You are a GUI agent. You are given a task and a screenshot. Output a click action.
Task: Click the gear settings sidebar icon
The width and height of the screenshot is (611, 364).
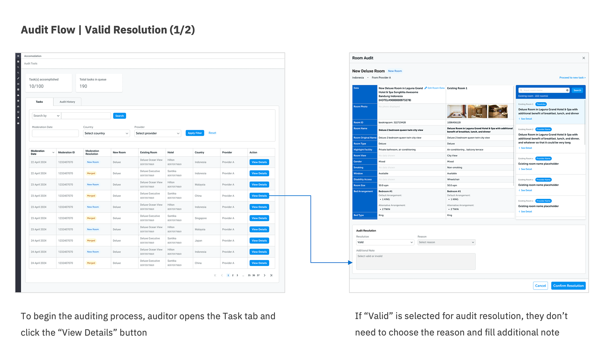pyautogui.click(x=18, y=101)
